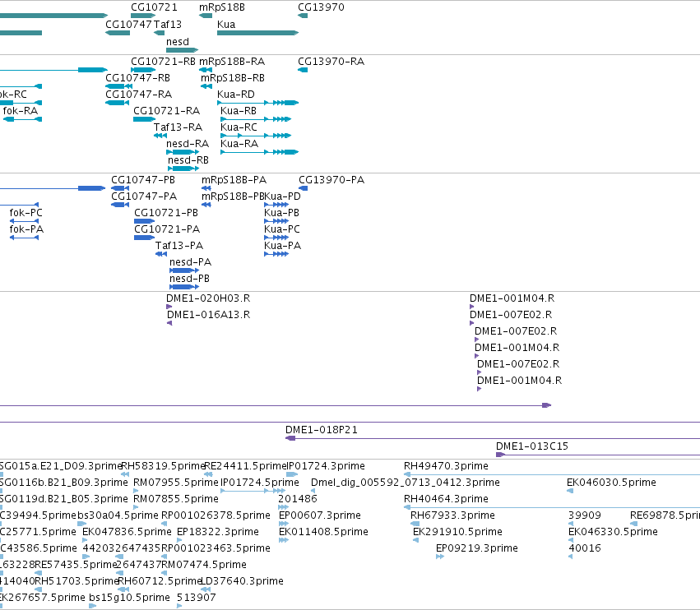The width and height of the screenshot is (700, 610).
Task: Open EST IP01724.3prime
Action: click(326, 466)
